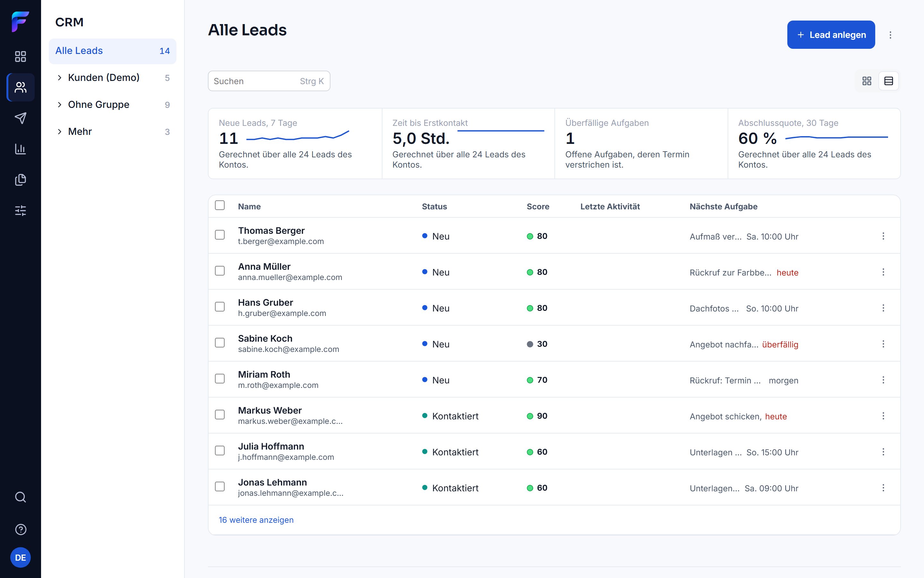Open row menu for Anna Müller
Screen dimensions: 924x578
(x=883, y=272)
